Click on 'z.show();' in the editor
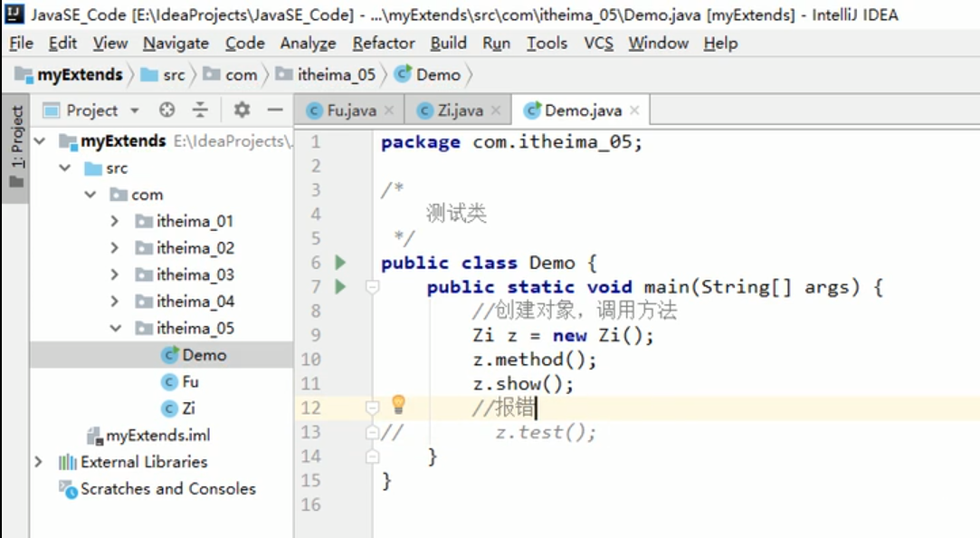980x538 pixels. (x=523, y=384)
